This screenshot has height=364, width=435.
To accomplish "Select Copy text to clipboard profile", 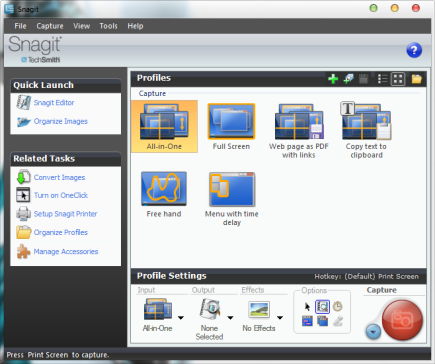I will [x=366, y=130].
